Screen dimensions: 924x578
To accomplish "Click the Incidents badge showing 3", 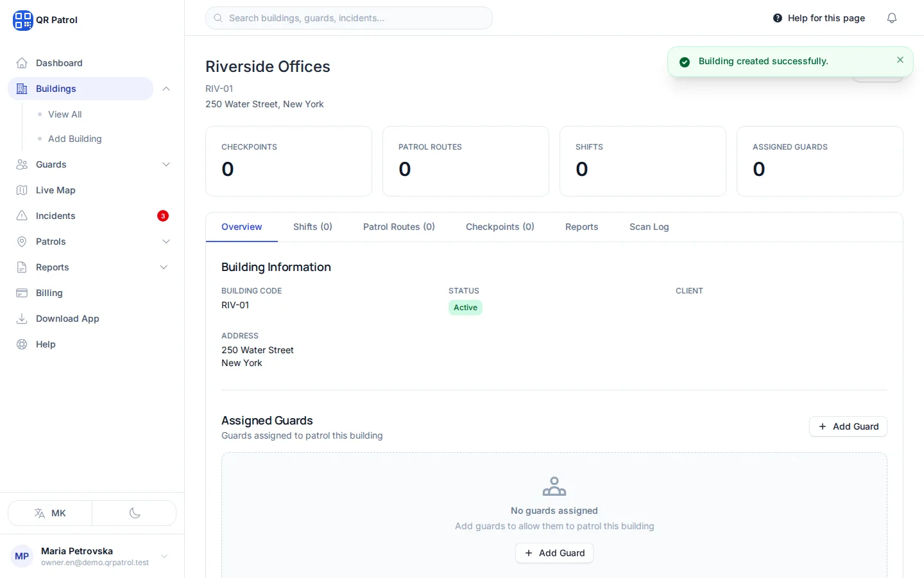I will click(163, 216).
